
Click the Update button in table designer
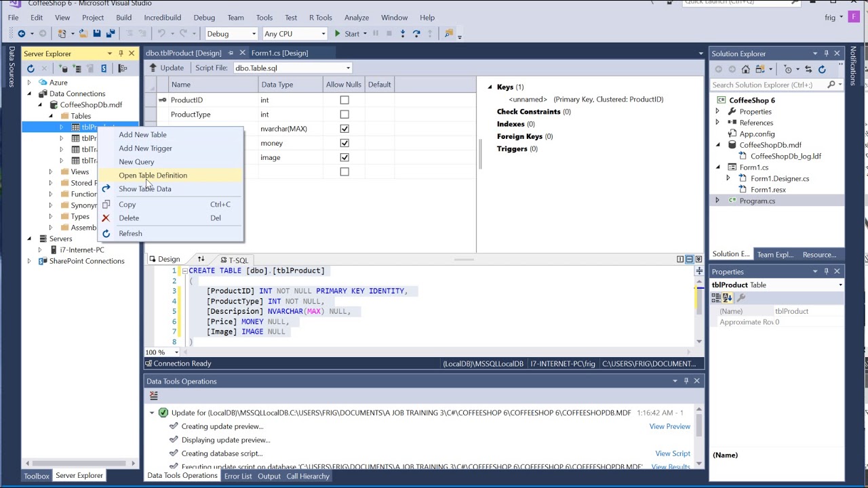167,68
